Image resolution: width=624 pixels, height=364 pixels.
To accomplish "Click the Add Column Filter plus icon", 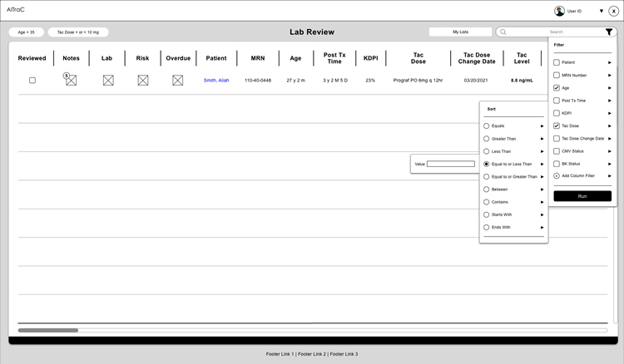I will (x=557, y=175).
